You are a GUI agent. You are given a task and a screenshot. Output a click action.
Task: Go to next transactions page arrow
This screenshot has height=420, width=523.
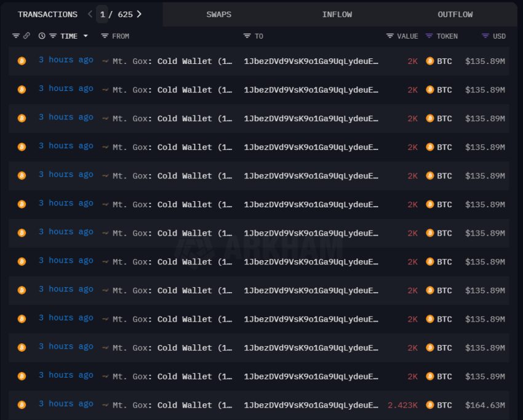coord(139,14)
